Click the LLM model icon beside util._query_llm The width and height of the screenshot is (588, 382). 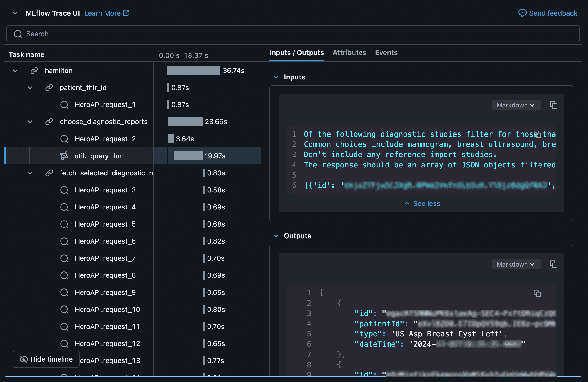pyautogui.click(x=64, y=156)
